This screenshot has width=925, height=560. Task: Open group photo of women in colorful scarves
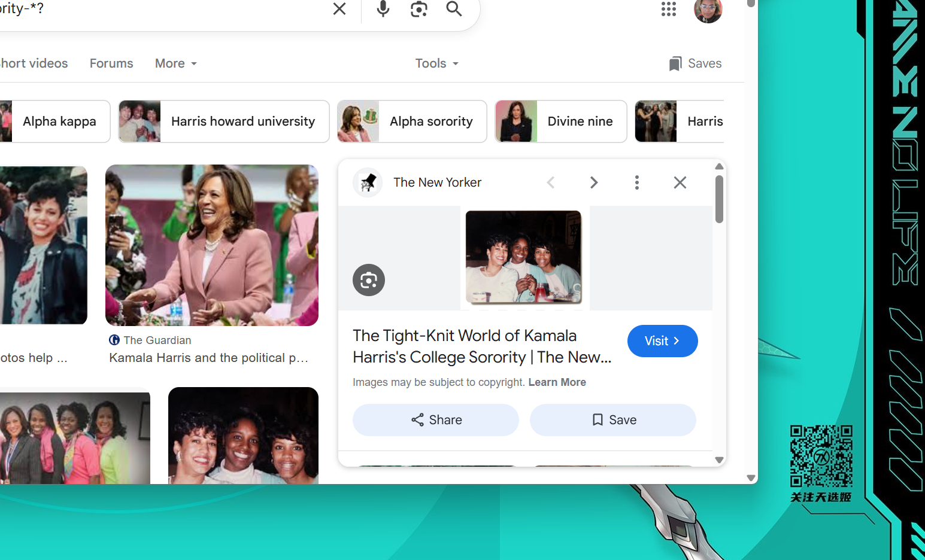click(x=75, y=438)
